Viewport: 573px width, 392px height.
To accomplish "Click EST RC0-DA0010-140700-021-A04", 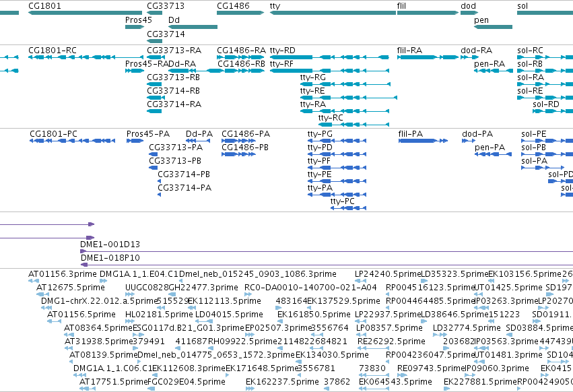I will coord(248,294).
